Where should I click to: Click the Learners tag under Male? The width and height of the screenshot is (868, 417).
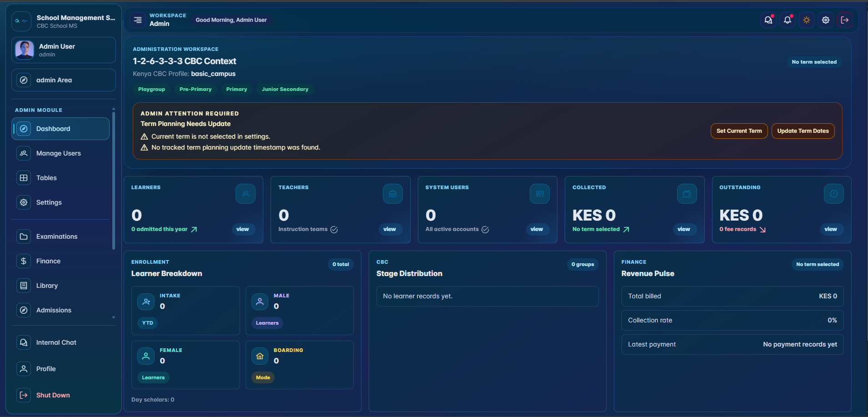[x=267, y=323]
